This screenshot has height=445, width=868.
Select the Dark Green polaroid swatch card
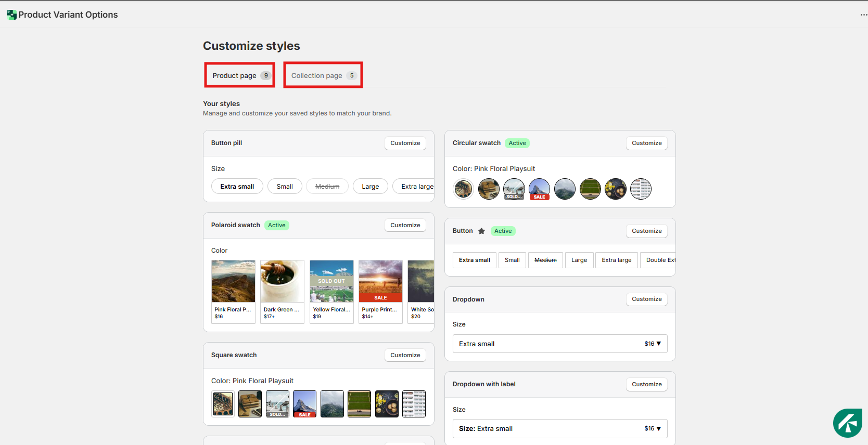(x=282, y=291)
